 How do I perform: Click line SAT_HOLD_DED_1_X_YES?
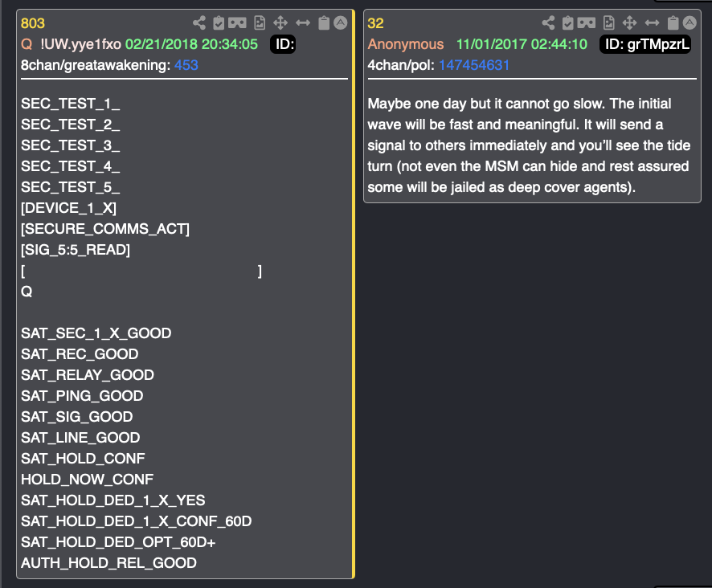coord(113,500)
